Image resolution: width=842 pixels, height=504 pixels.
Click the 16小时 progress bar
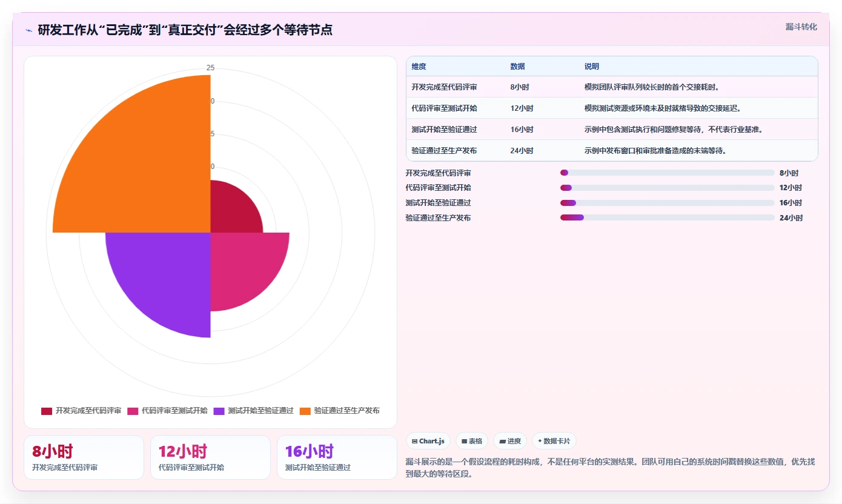click(x=668, y=203)
